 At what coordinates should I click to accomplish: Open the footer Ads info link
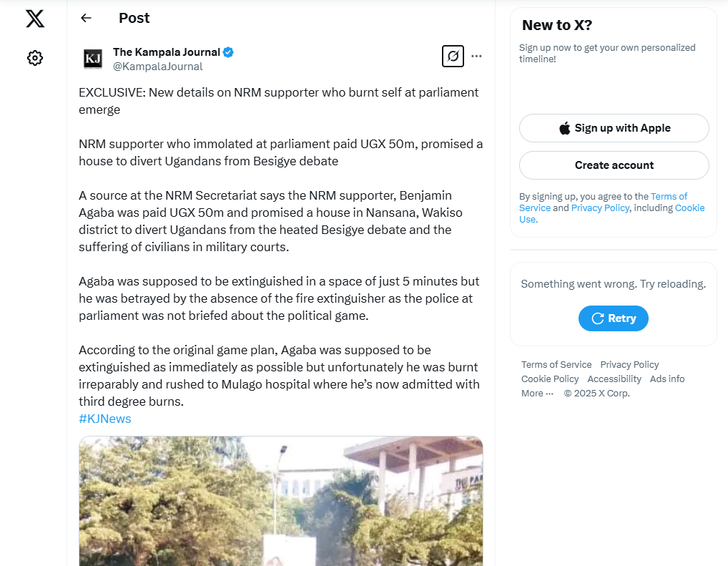pyautogui.click(x=667, y=379)
